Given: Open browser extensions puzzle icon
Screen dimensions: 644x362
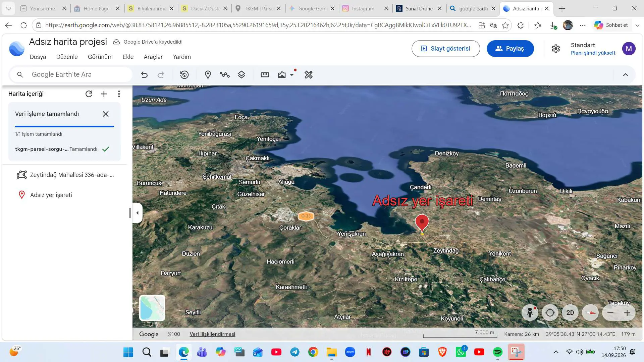Looking at the screenshot, I should pos(521,25).
